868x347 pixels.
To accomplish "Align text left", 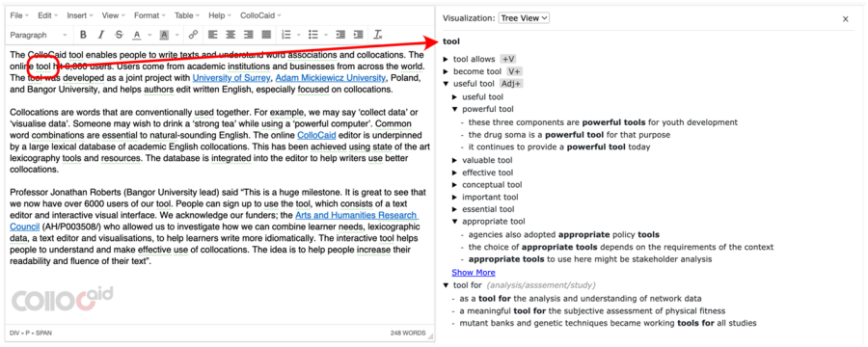I will pos(212,35).
